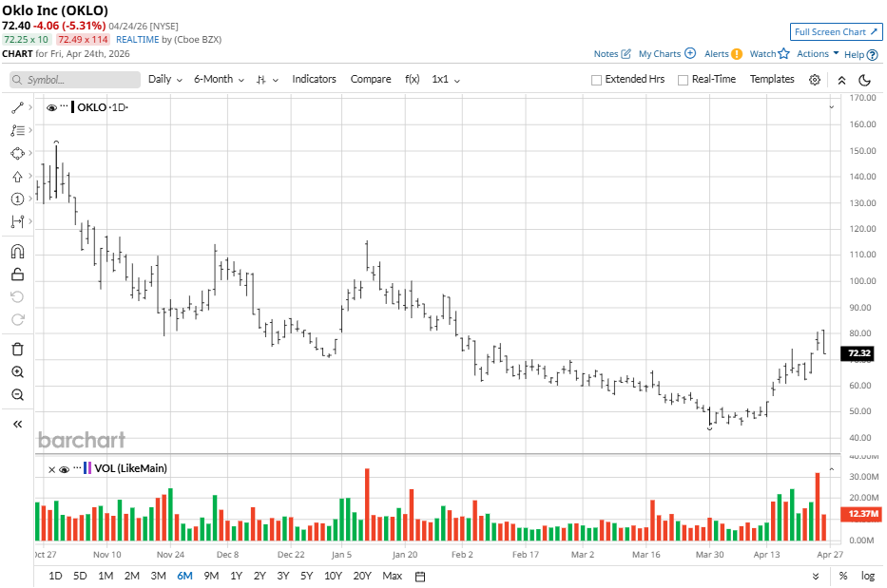Open the Daily frequency dropdown
Image resolution: width=887 pixels, height=588 pixels.
[x=165, y=79]
